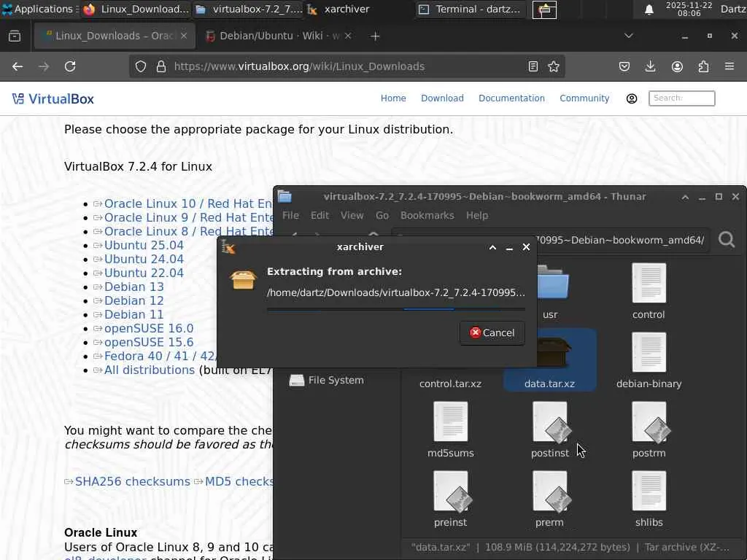The width and height of the screenshot is (747, 560).
Task: Cancel the xarchiver extraction
Action: 492,332
